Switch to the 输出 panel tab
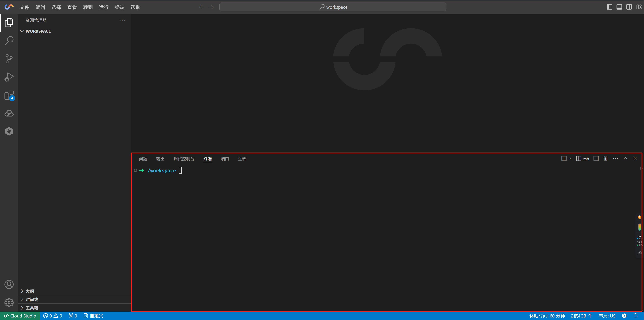Viewport: 644px width, 320px height. [160, 159]
